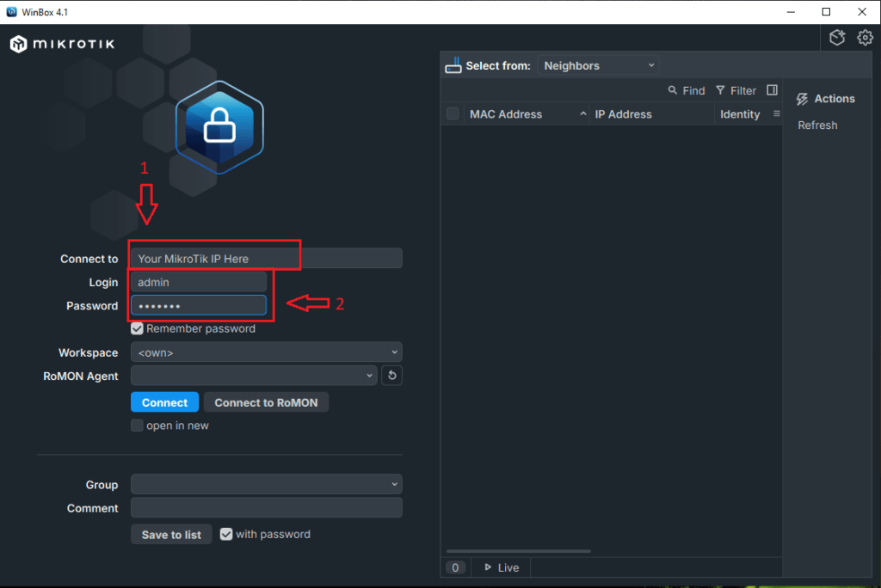Open the column options menu icon
881x588 pixels.
pos(777,113)
